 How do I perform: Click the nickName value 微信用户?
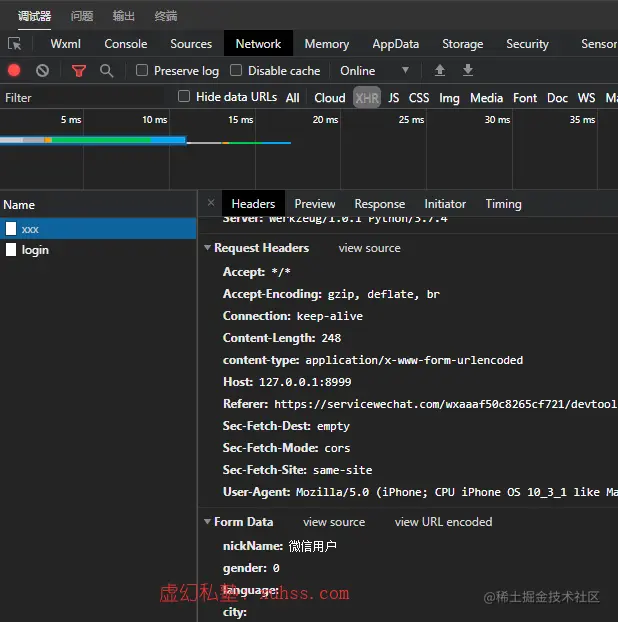coord(312,546)
